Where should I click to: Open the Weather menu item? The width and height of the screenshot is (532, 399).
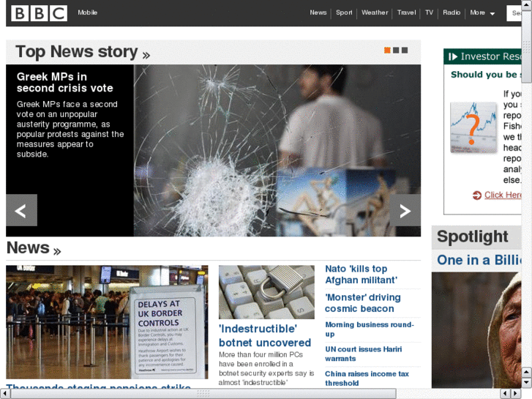coord(375,12)
